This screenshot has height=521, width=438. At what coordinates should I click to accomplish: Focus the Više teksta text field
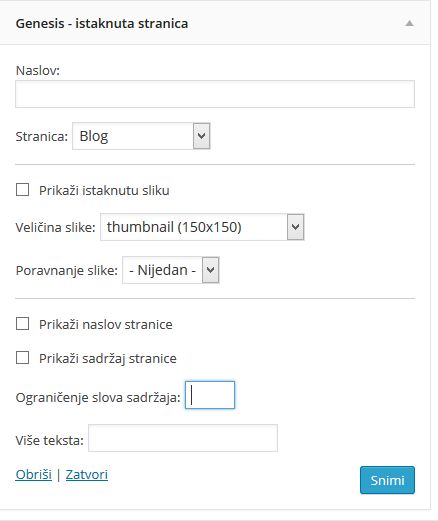(183, 438)
